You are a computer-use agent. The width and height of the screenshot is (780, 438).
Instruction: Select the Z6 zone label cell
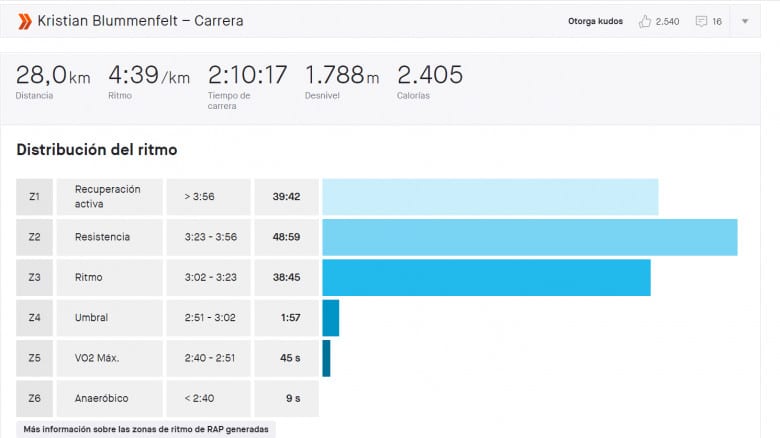[x=34, y=398]
